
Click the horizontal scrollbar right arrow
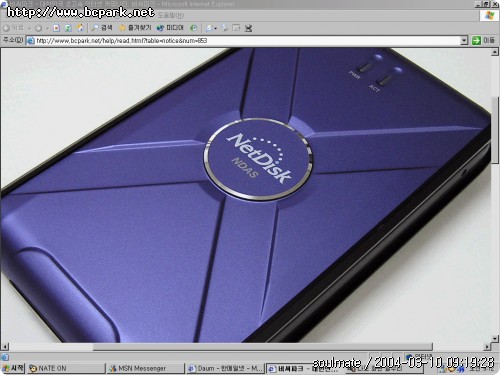tap(487, 347)
